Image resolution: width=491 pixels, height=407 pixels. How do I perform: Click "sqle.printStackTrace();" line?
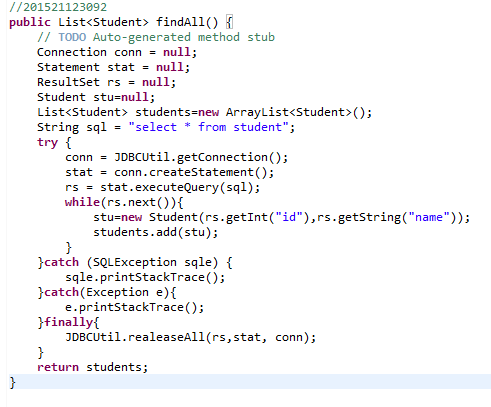[145, 277]
